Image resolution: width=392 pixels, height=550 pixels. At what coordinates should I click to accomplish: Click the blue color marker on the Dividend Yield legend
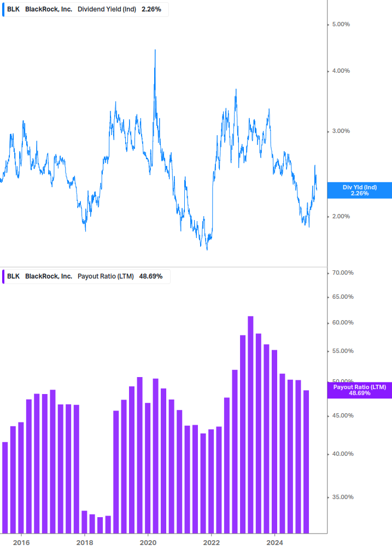click(3, 9)
